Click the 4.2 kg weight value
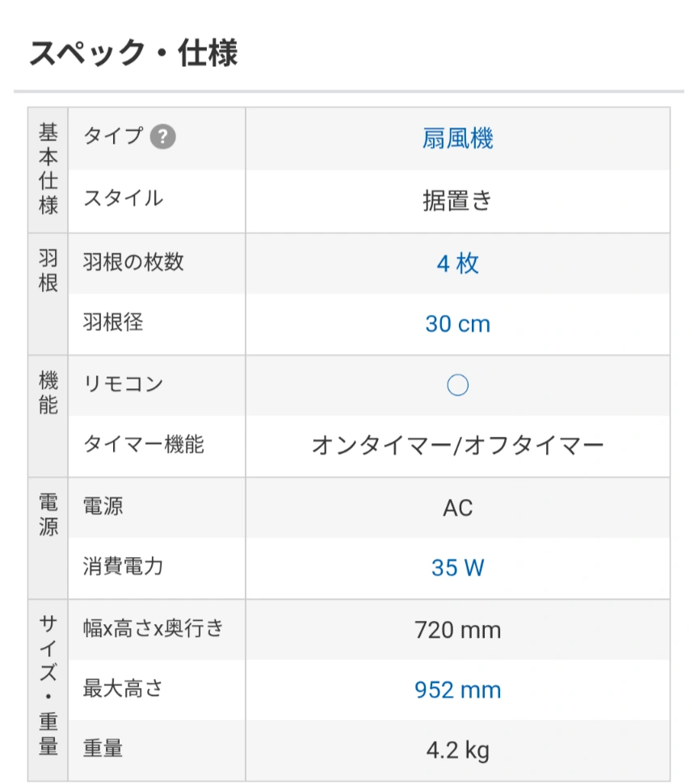Viewport: 698px width, 784px height. [x=457, y=751]
